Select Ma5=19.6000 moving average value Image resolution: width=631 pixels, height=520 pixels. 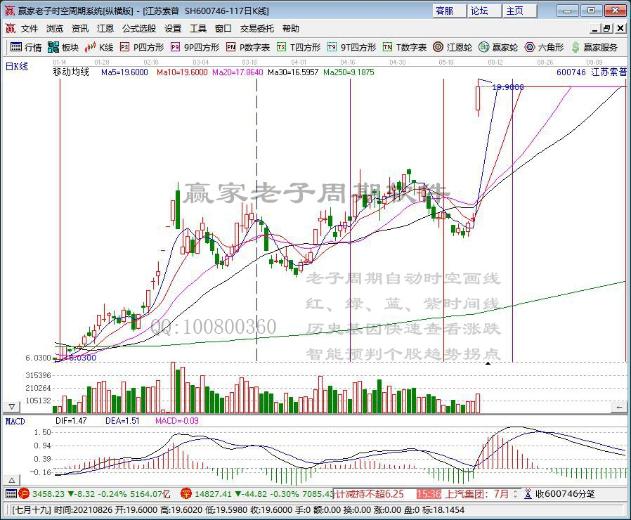(x=125, y=72)
